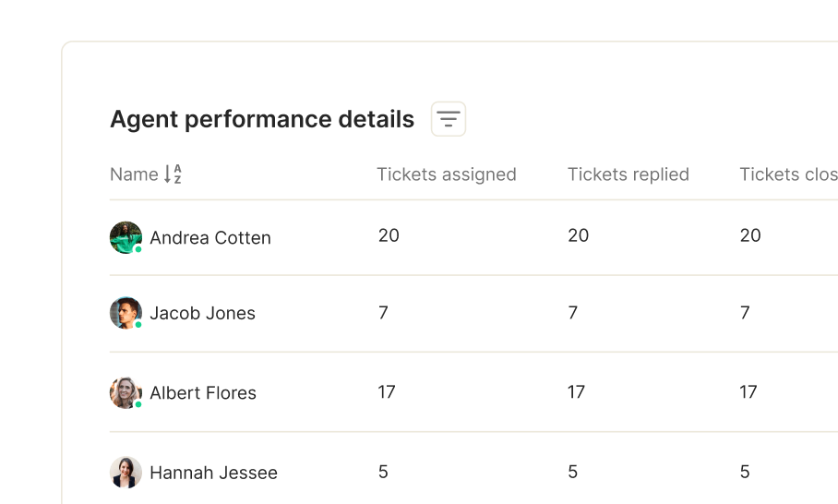Open the filter icon beside the title
This screenshot has height=504, width=838.
449,119
